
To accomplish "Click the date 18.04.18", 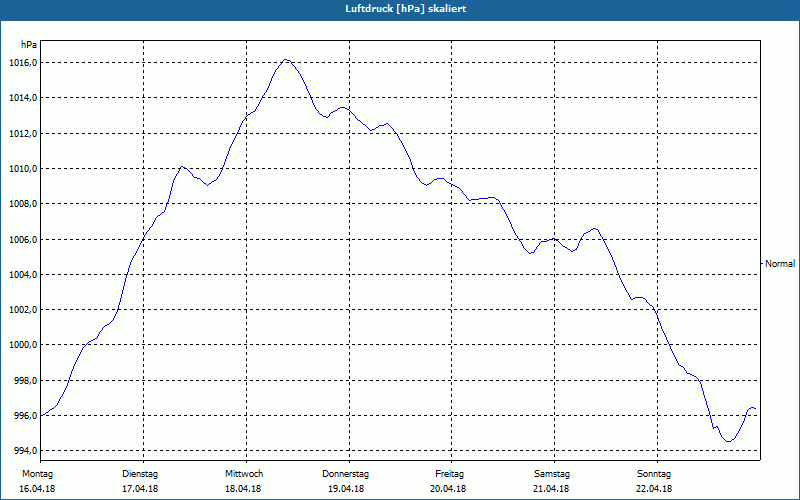I will (x=243, y=489).
